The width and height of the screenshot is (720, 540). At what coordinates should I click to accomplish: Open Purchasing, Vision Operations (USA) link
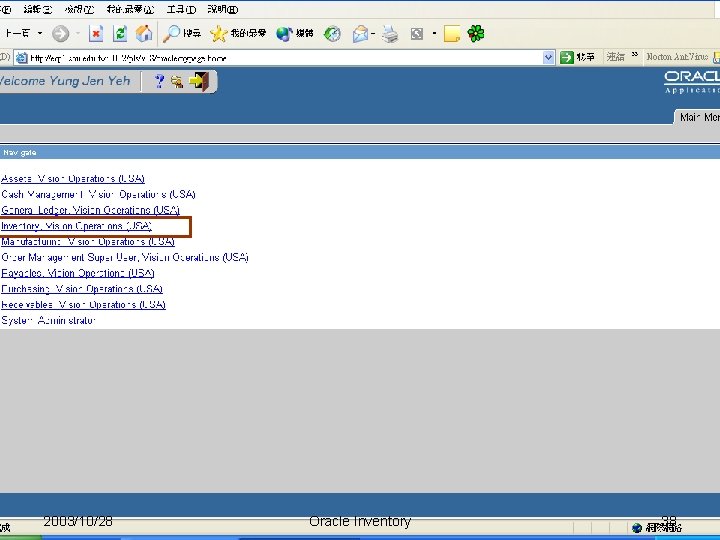point(82,289)
